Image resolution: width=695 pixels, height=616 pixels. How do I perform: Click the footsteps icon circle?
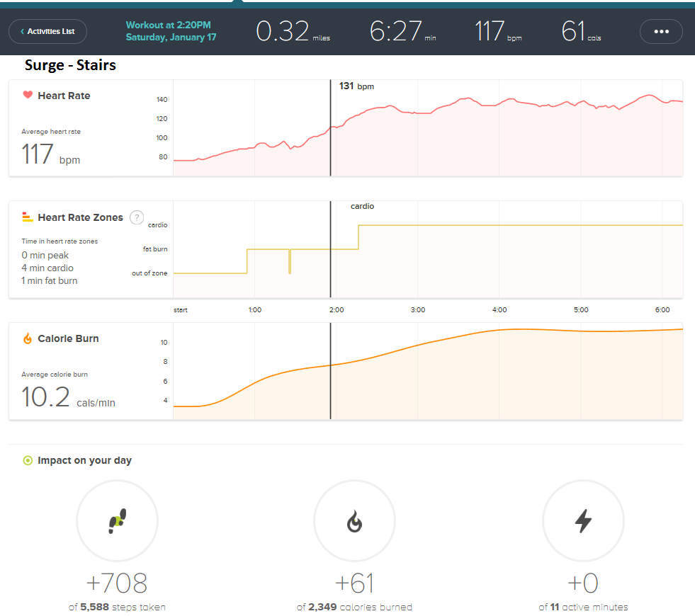118,521
